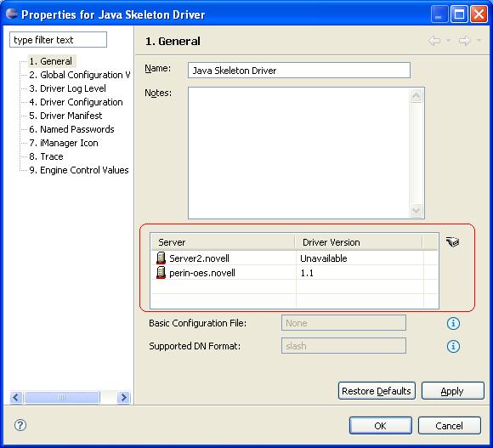Open the back history dropdown arrow
This screenshot has height=448, width=493.
tap(449, 40)
